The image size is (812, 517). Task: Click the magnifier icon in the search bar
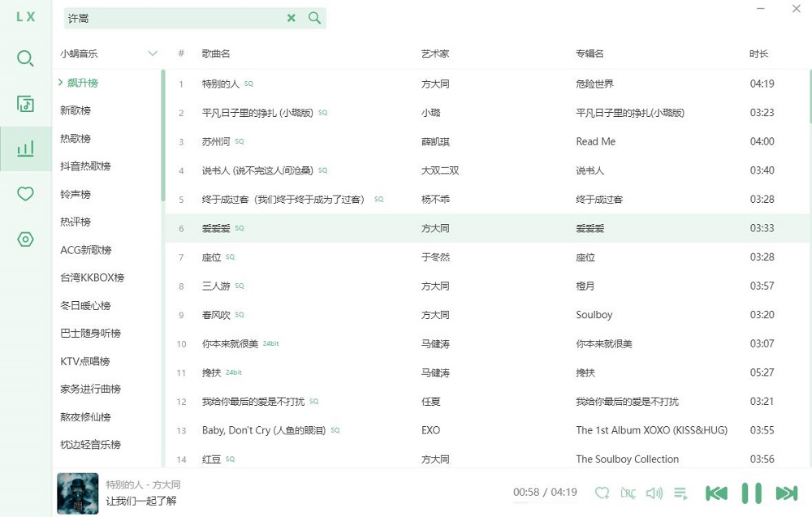[314, 17]
